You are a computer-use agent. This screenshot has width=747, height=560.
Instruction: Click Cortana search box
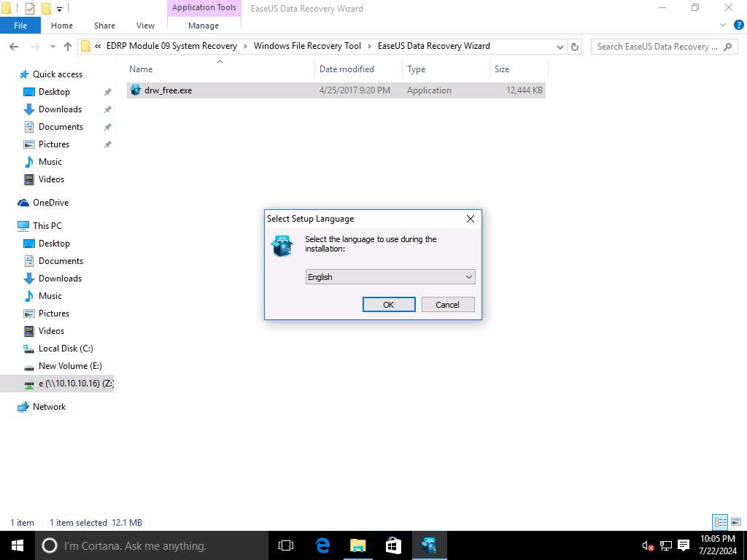152,545
